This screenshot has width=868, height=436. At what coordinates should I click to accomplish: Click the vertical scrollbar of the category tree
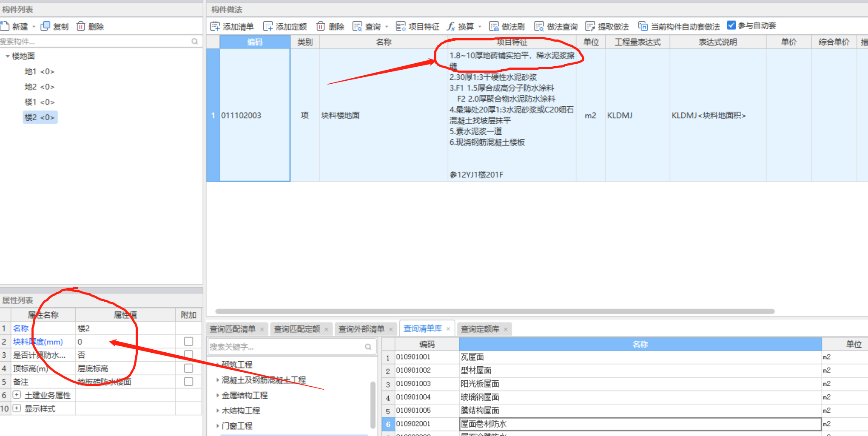[x=373, y=405]
